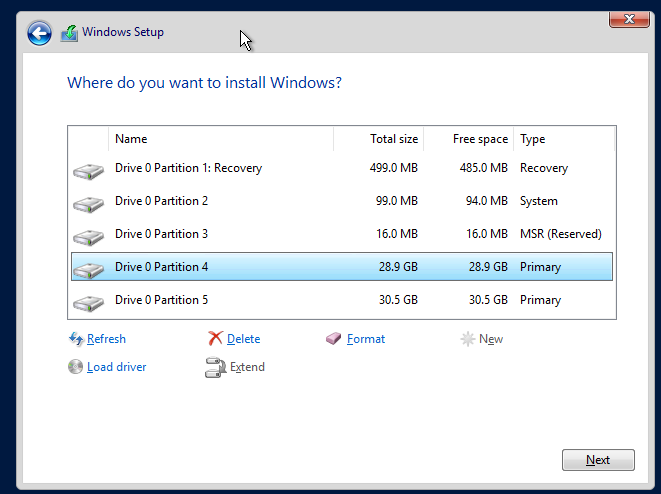The width and height of the screenshot is (661, 494).
Task: Select the Drive 0 Partition 4 name
Action: point(161,266)
